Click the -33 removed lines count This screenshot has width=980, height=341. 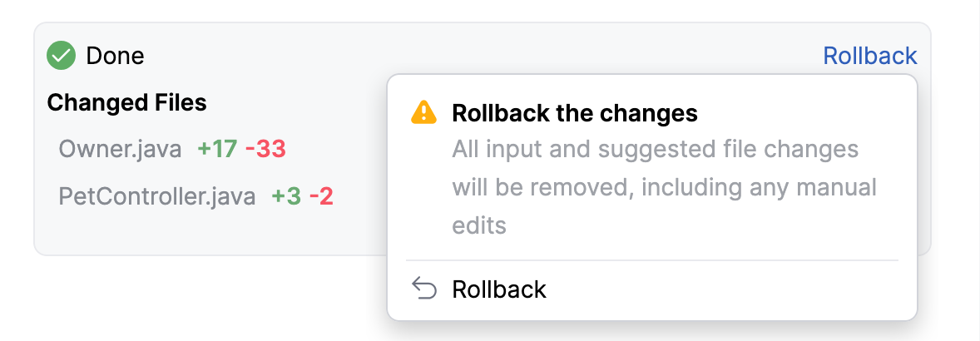click(265, 149)
